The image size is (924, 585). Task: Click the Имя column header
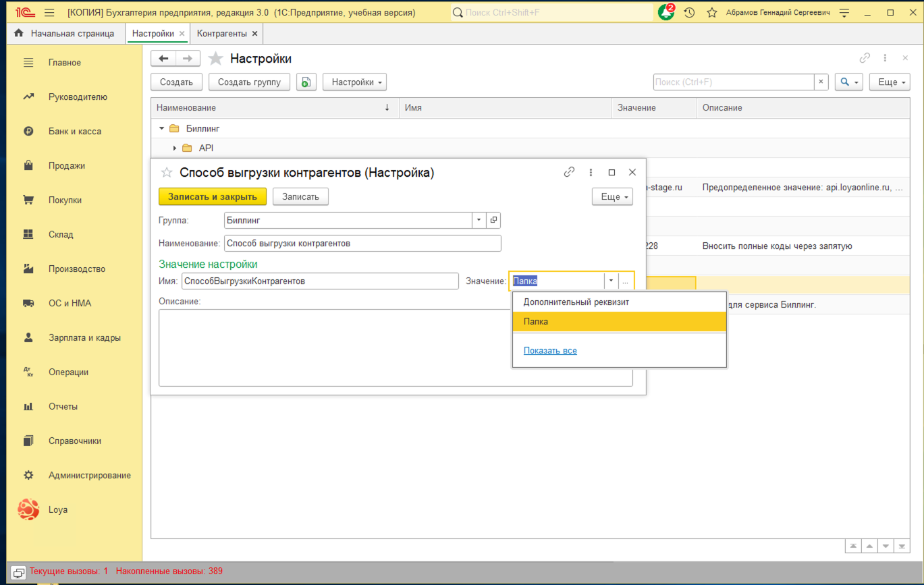click(x=505, y=108)
